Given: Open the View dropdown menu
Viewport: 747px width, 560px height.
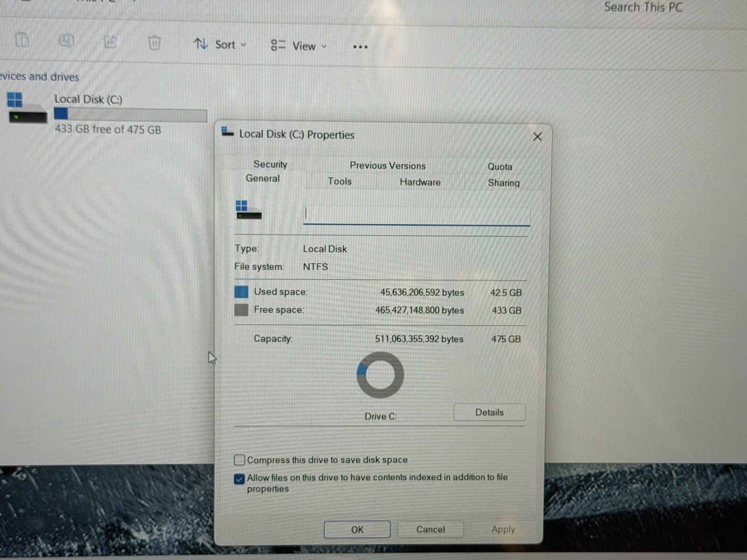Looking at the screenshot, I should pos(299,46).
